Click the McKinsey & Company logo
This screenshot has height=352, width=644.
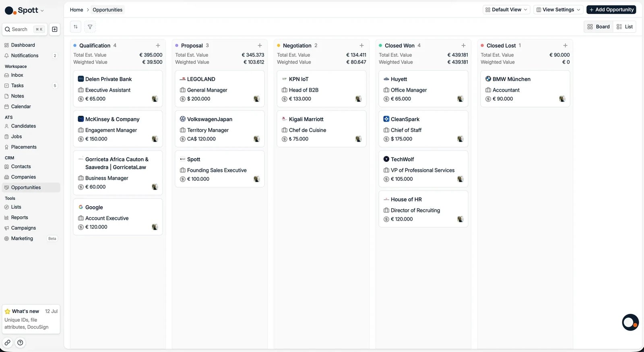(x=81, y=119)
